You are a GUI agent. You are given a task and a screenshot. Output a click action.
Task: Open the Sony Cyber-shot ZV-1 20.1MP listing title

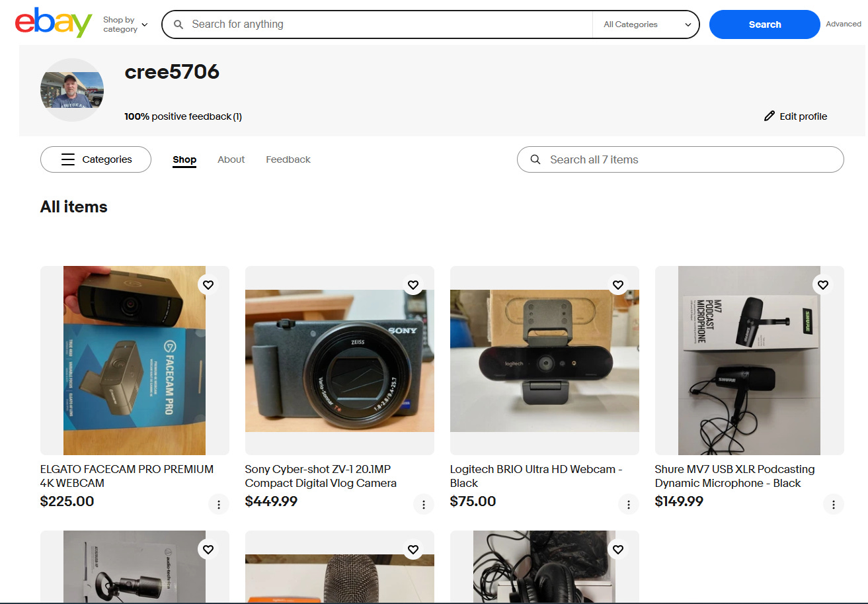321,476
